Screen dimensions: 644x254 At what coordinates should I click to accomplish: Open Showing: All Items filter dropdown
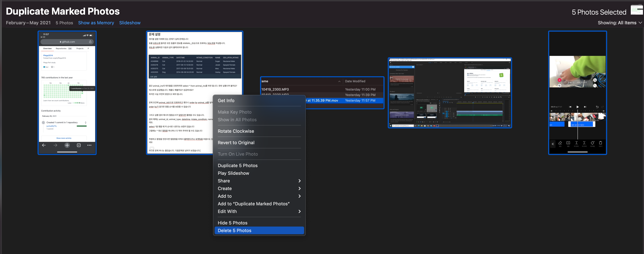(x=619, y=23)
